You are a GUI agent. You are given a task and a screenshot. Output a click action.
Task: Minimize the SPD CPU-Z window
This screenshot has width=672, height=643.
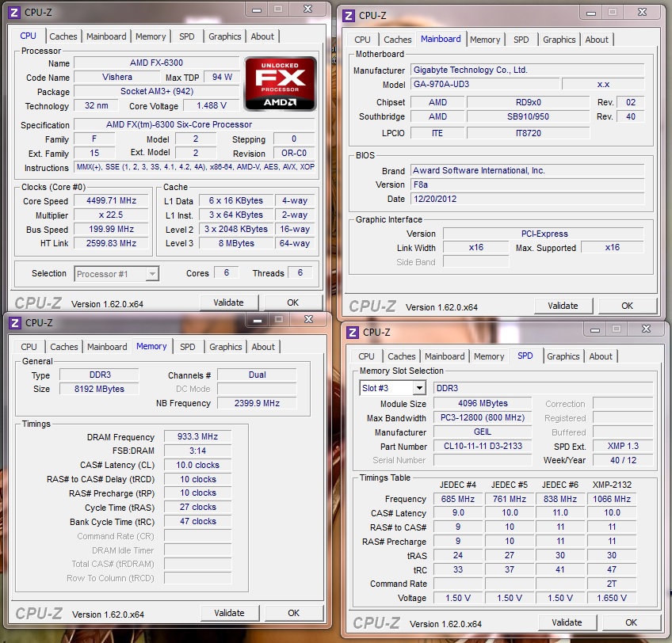pos(595,329)
